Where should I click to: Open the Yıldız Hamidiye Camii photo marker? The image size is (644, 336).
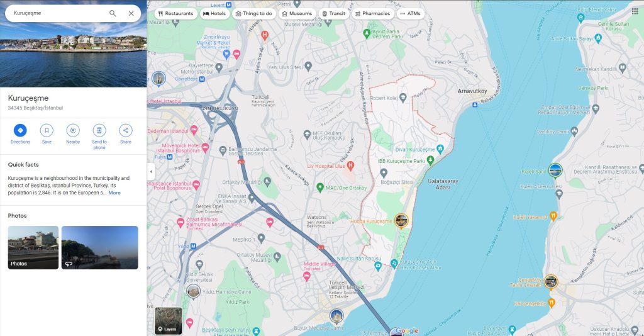pyautogui.click(x=194, y=291)
